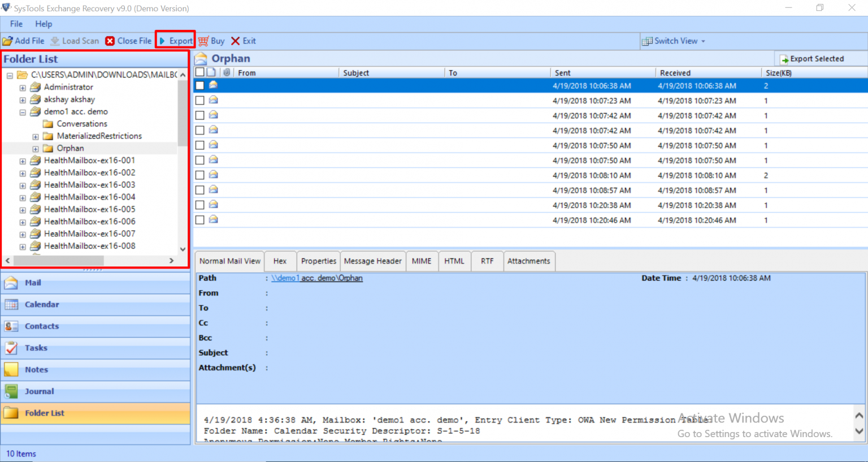868x462 pixels.
Task: Switch to the Message Header tab
Action: (x=372, y=261)
